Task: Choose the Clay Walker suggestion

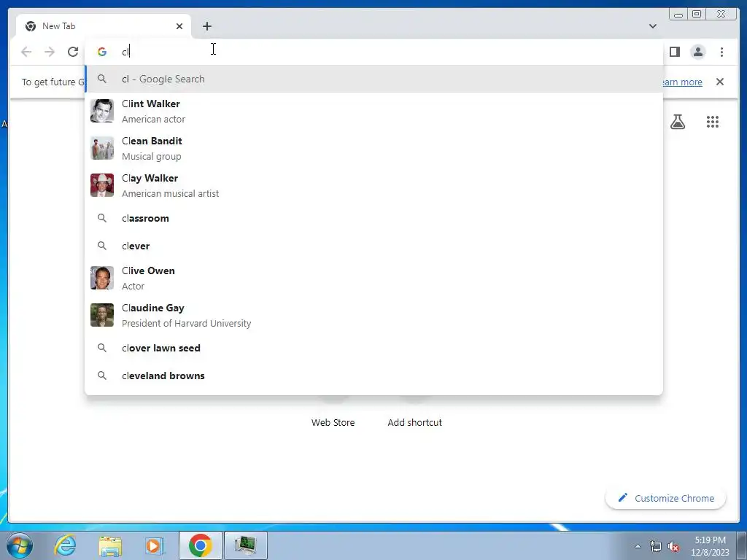Action: tap(374, 185)
